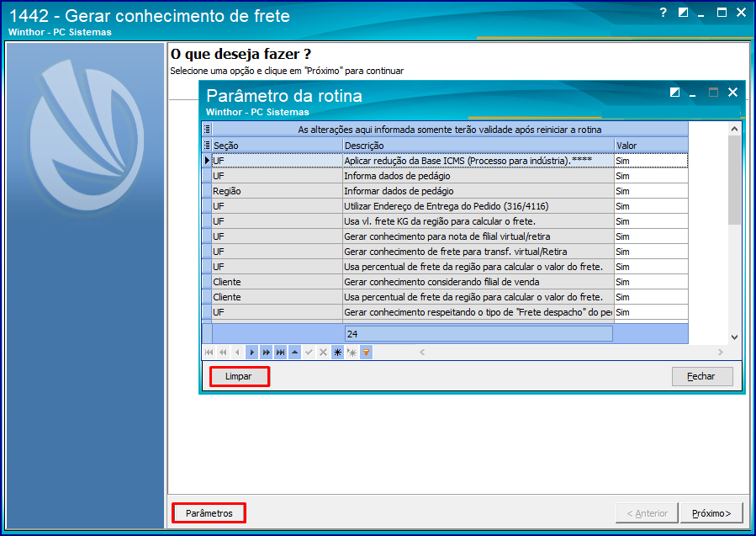
Task: Click the Região section cell
Action: tap(278, 191)
